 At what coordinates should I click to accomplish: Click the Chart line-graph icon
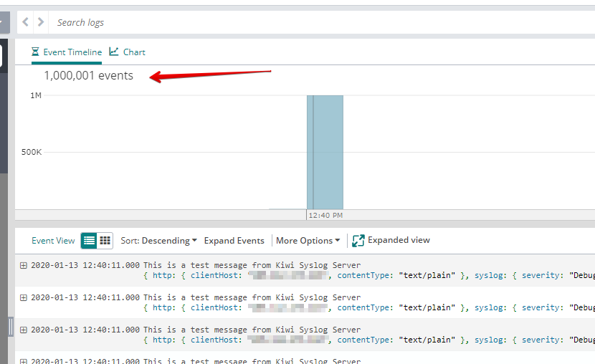point(114,52)
